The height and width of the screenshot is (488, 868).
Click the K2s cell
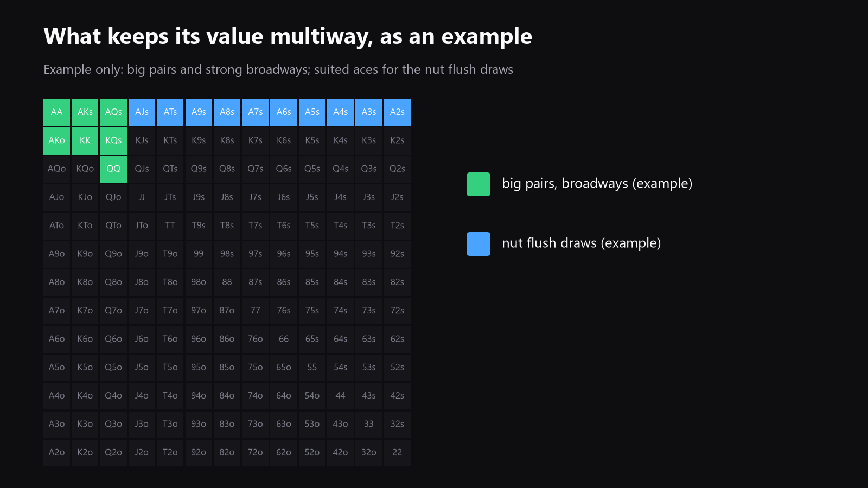click(397, 140)
